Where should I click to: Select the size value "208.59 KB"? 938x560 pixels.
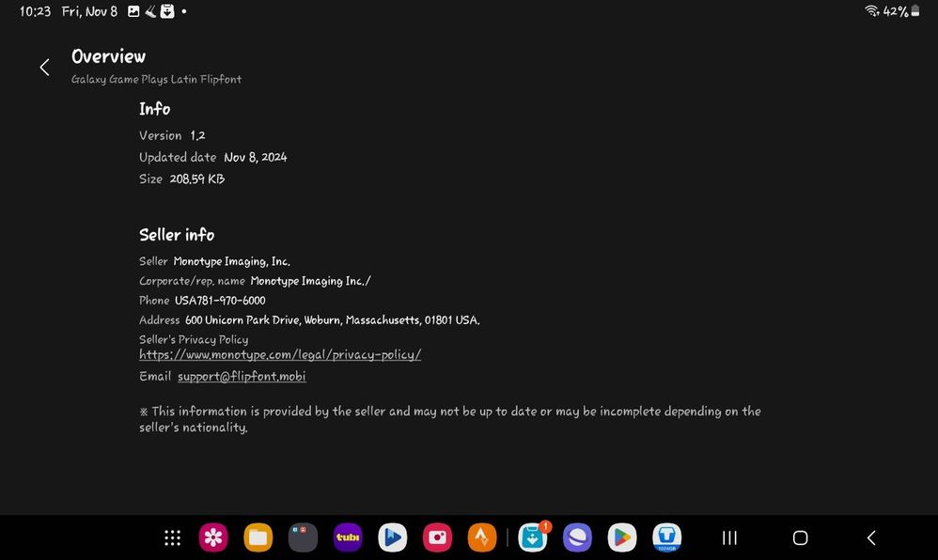tap(196, 179)
